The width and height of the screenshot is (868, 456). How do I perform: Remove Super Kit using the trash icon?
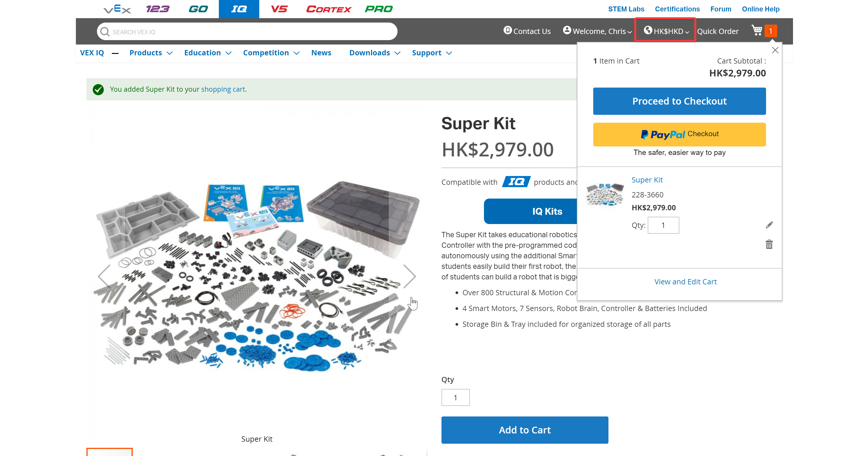(769, 245)
